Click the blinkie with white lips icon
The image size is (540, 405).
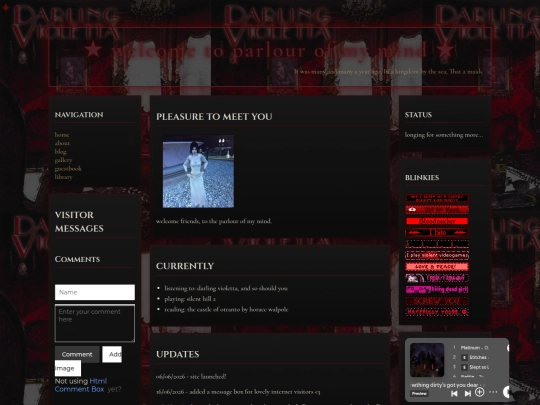(437, 210)
